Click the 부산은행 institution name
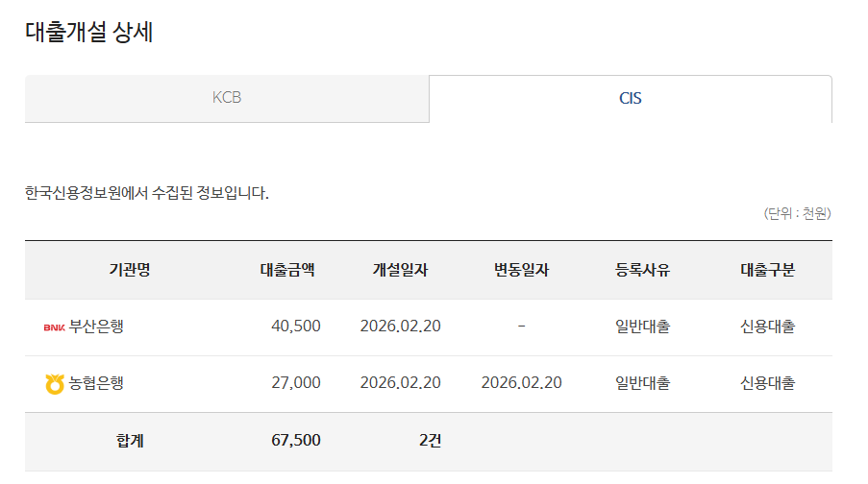Image resolution: width=868 pixels, height=484 pixels. (x=96, y=327)
